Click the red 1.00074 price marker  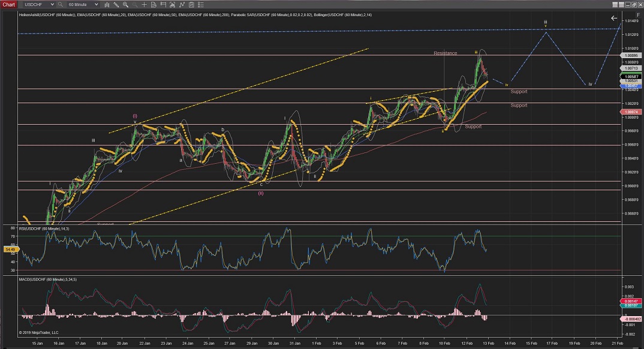(x=631, y=112)
